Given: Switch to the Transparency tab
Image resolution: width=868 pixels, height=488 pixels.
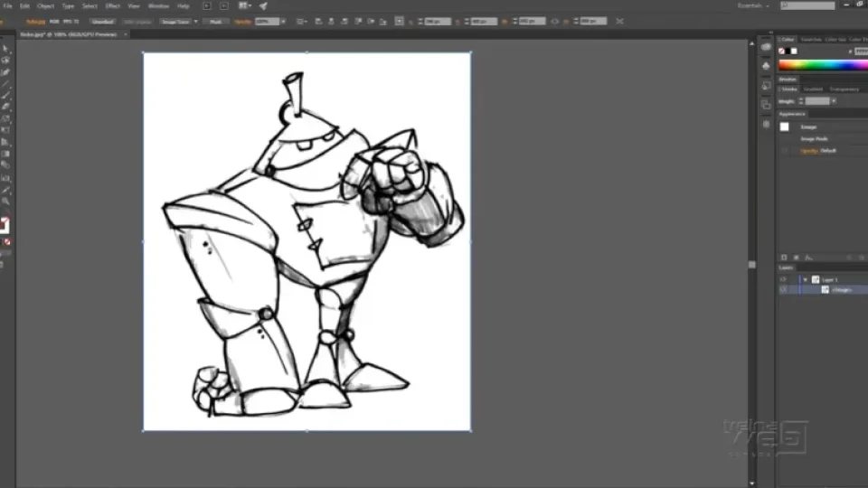Looking at the screenshot, I should click(x=844, y=89).
